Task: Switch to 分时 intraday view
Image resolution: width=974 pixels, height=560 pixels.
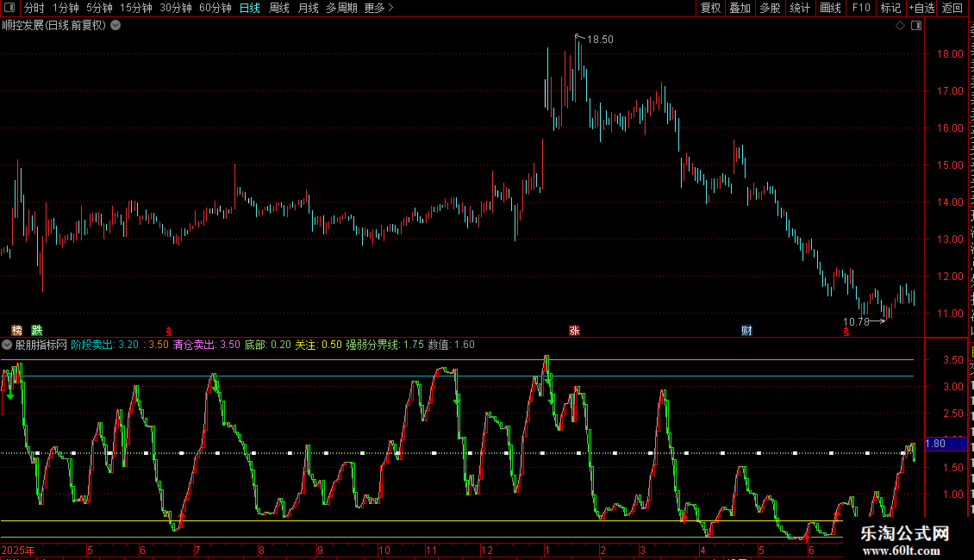Action: coord(34,8)
